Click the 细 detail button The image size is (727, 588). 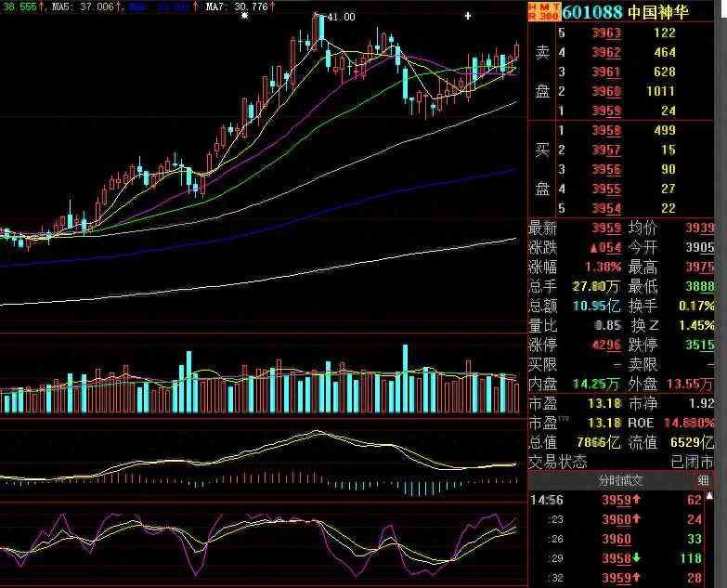(x=704, y=480)
